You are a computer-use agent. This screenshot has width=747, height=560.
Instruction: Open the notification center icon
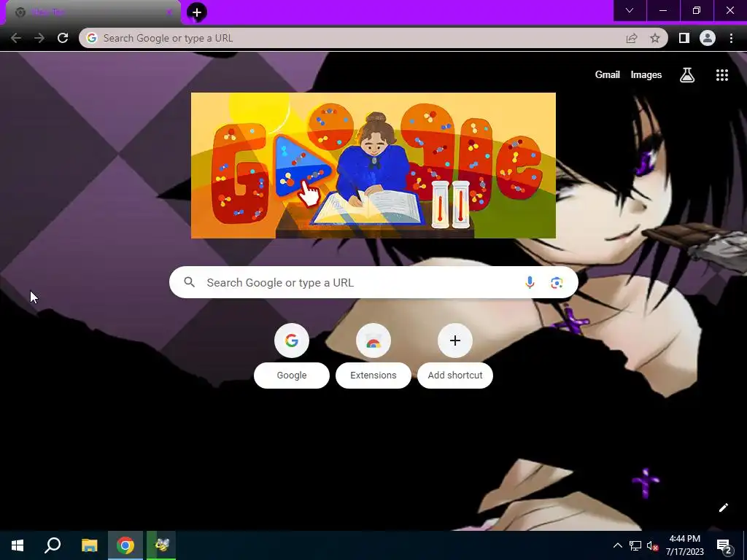coord(724,546)
